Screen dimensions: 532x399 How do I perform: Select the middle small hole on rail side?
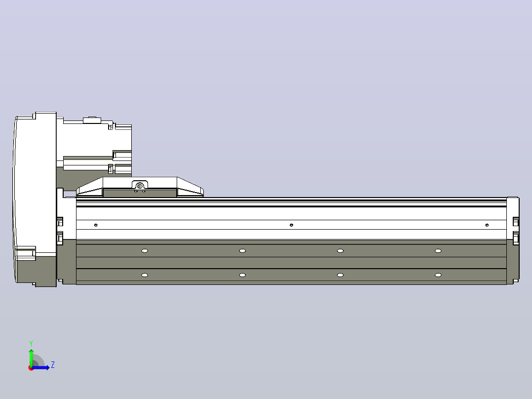(x=291, y=225)
